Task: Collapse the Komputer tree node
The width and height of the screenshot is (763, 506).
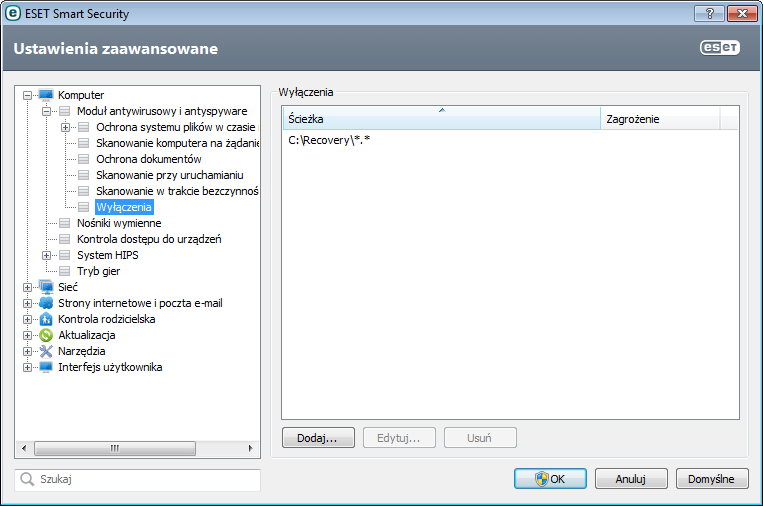Action: tap(27, 95)
